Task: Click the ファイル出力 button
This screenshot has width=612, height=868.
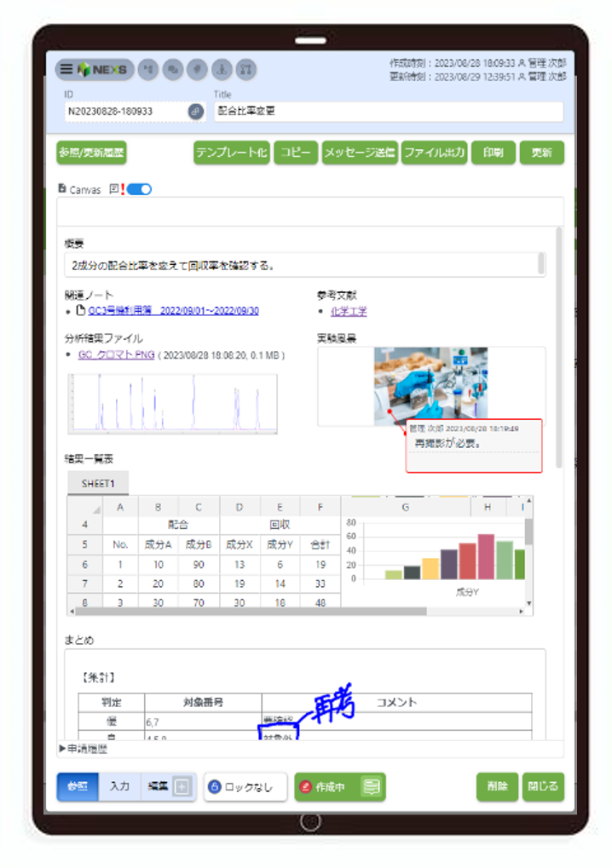Action: pos(434,153)
